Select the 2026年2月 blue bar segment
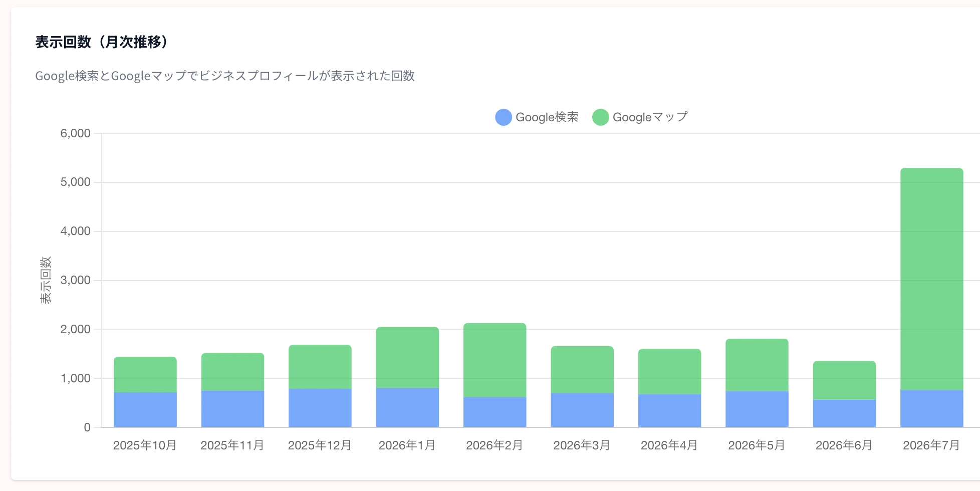The height and width of the screenshot is (491, 980). click(x=495, y=412)
